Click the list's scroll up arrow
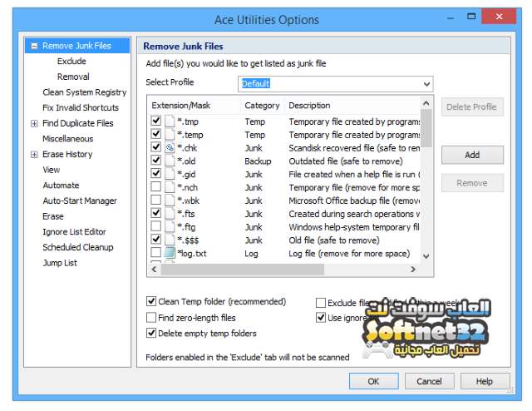 click(426, 103)
